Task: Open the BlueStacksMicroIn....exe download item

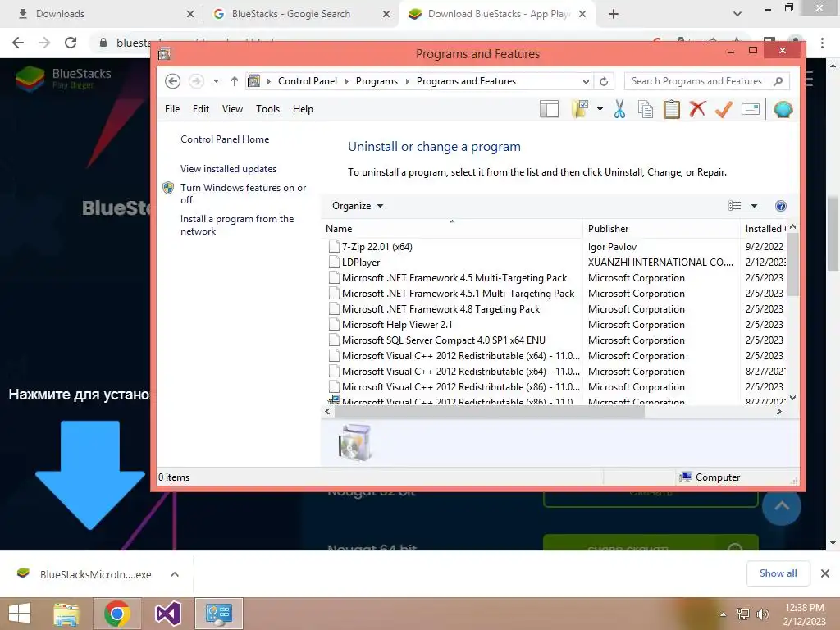Action: [x=84, y=574]
